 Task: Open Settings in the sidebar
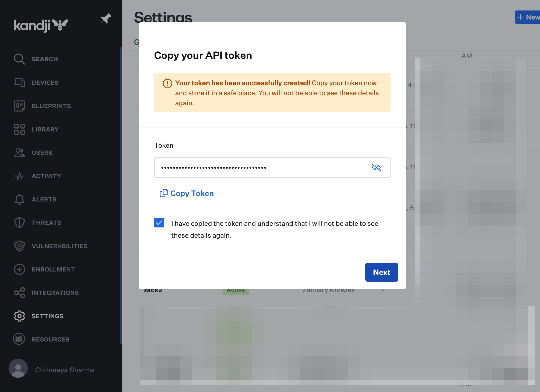pyautogui.click(x=47, y=316)
